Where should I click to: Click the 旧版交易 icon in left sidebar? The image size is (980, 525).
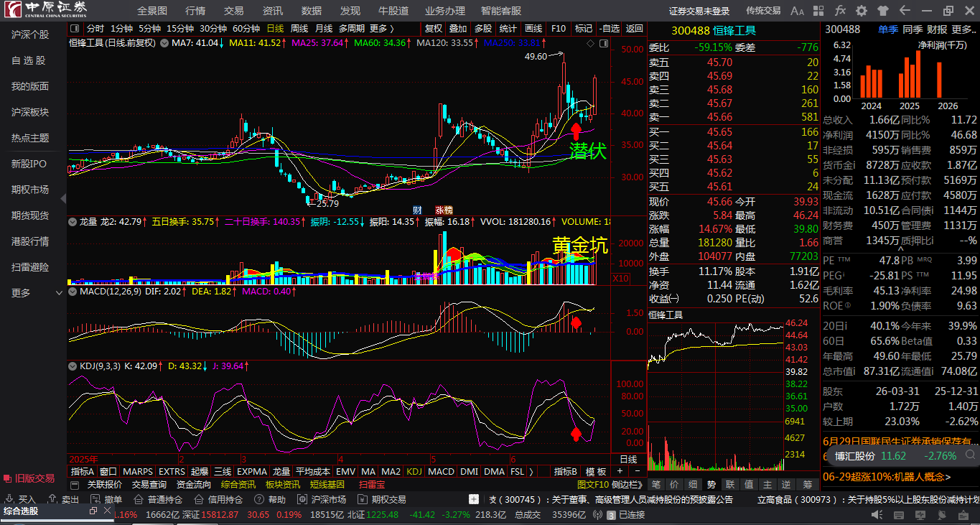pyautogui.click(x=7, y=478)
